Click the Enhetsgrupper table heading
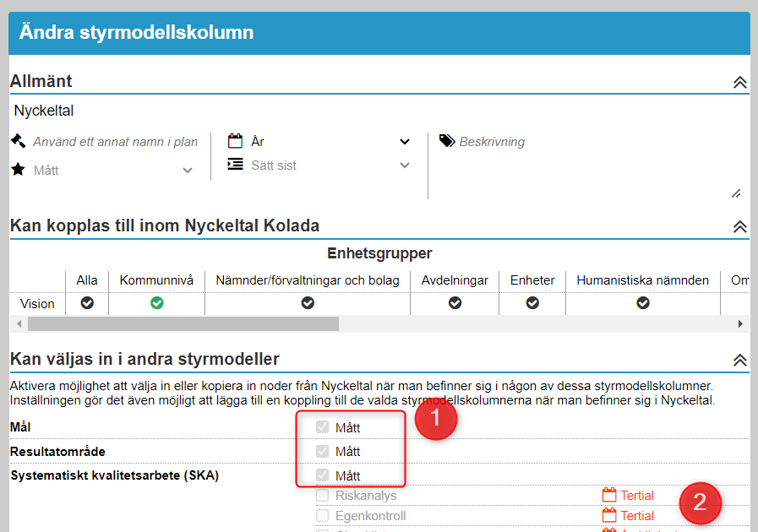 379,253
